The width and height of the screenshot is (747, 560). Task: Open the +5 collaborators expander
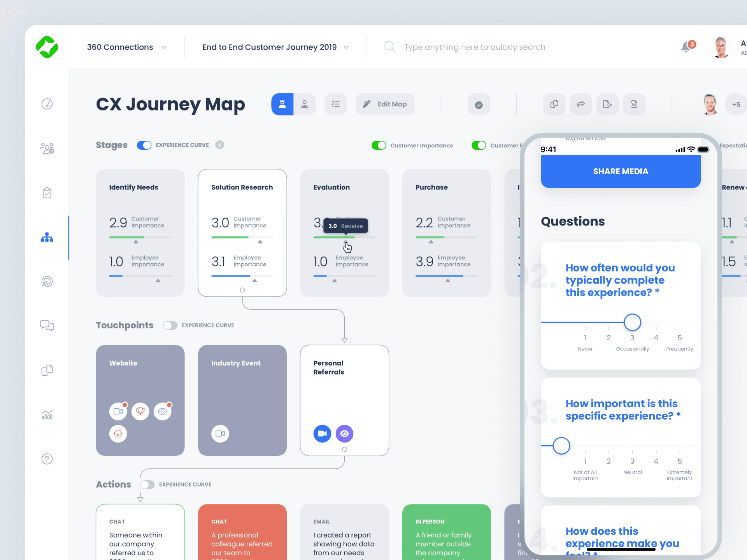pyautogui.click(x=734, y=103)
